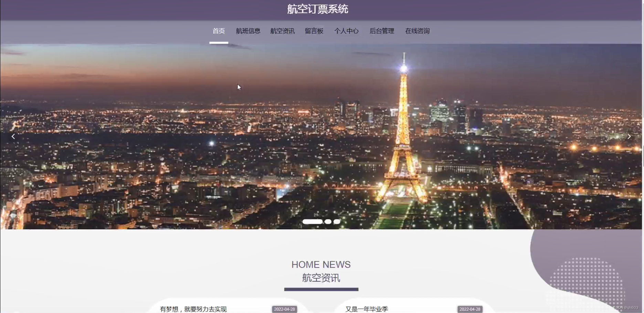Open news article 有梦想，就要努力去实现
644x313 pixels.
tap(193, 309)
